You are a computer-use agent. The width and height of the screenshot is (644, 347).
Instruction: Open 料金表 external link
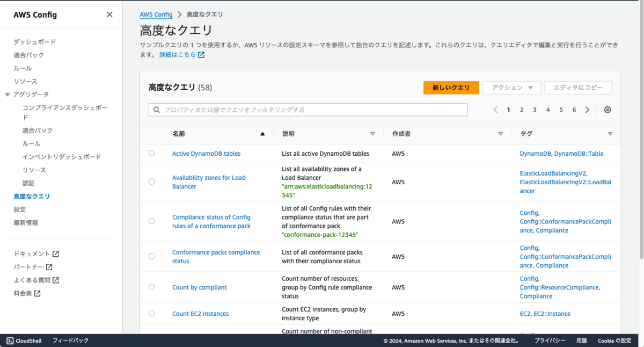click(27, 293)
